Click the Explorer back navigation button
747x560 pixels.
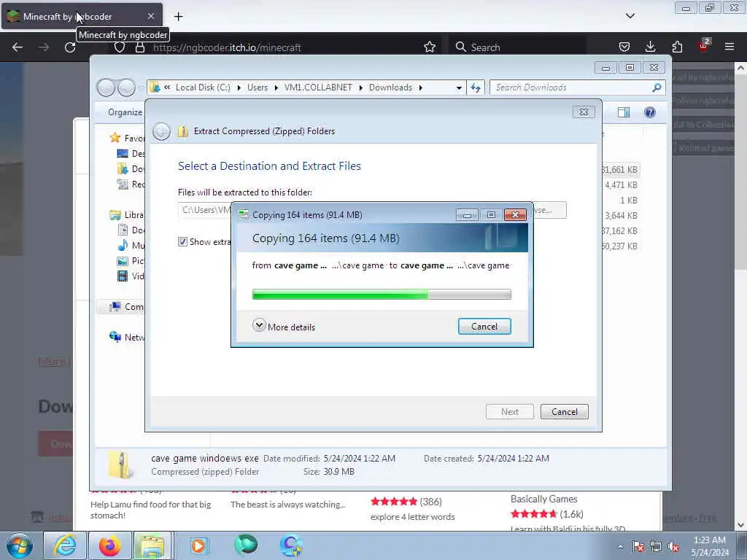(x=106, y=87)
